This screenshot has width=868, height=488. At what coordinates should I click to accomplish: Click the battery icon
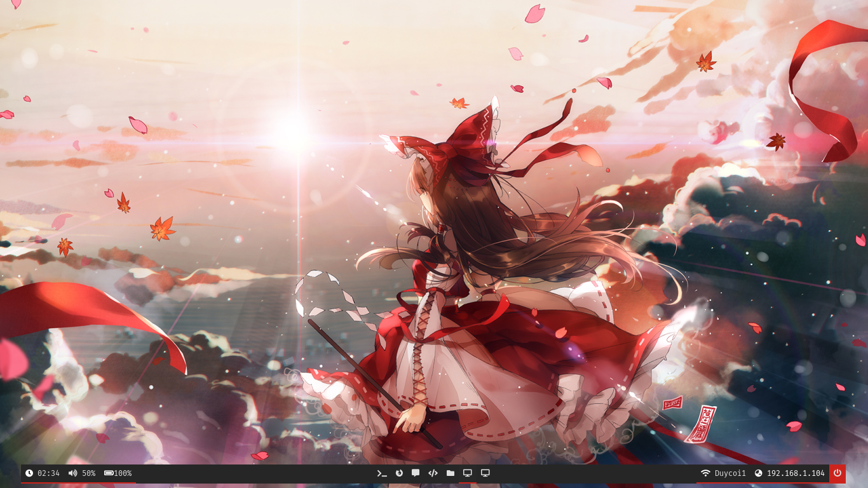click(x=109, y=473)
